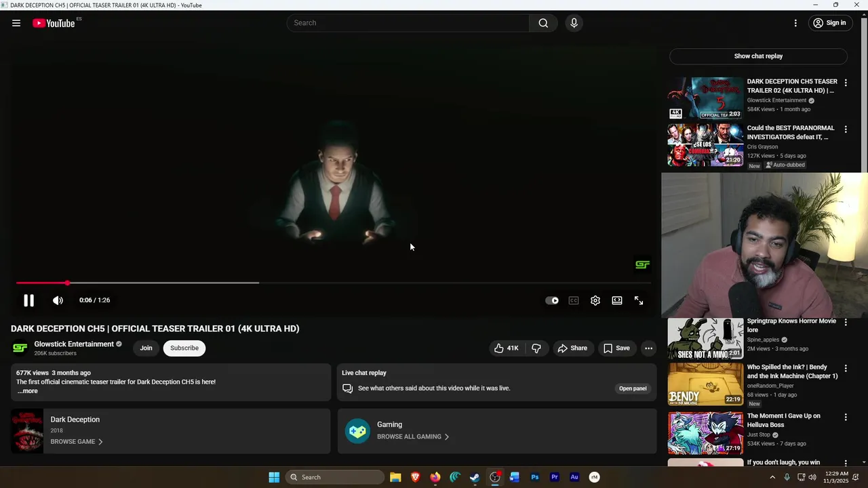Open The Moment I Gave Up video
868x488 pixels.
[705, 433]
